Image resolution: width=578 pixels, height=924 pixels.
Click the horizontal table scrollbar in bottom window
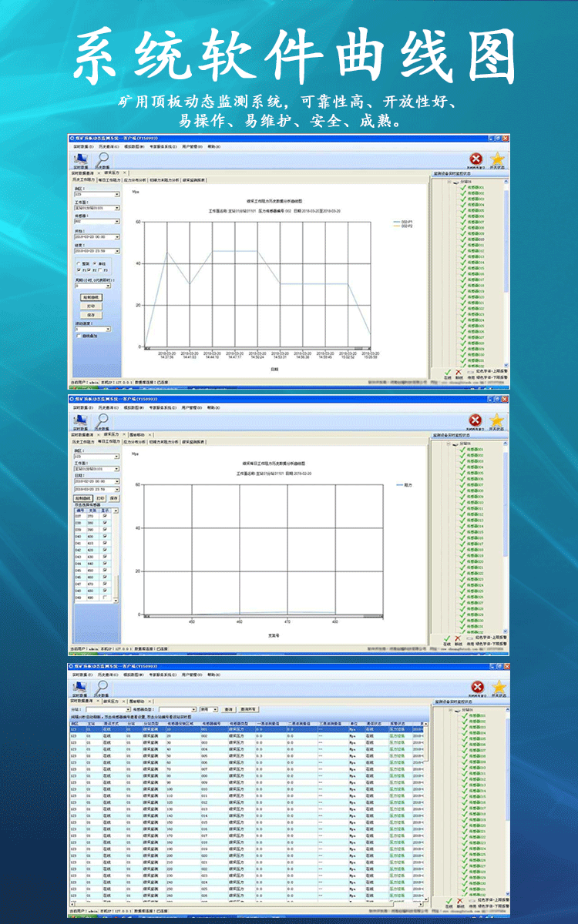coord(247,904)
